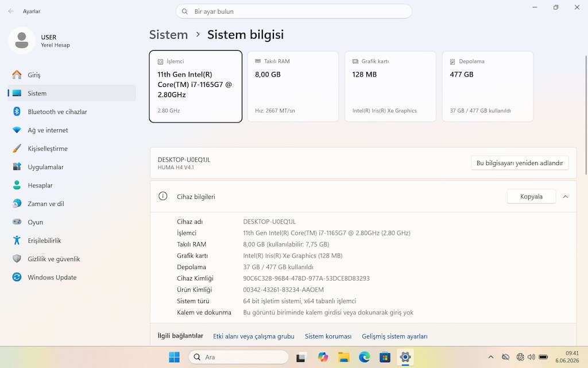
Task: Click the paintbrush icon for Kişiselleştirme
Action: 17,148
